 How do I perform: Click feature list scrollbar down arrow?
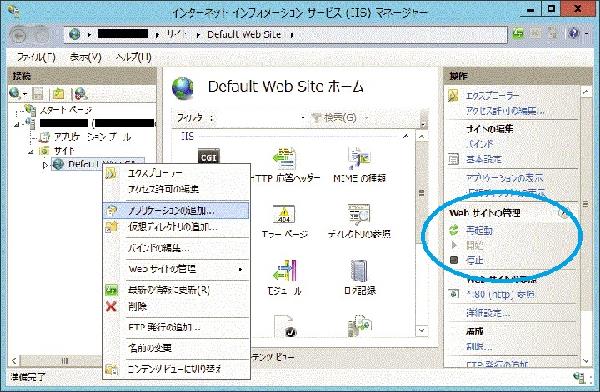point(422,330)
